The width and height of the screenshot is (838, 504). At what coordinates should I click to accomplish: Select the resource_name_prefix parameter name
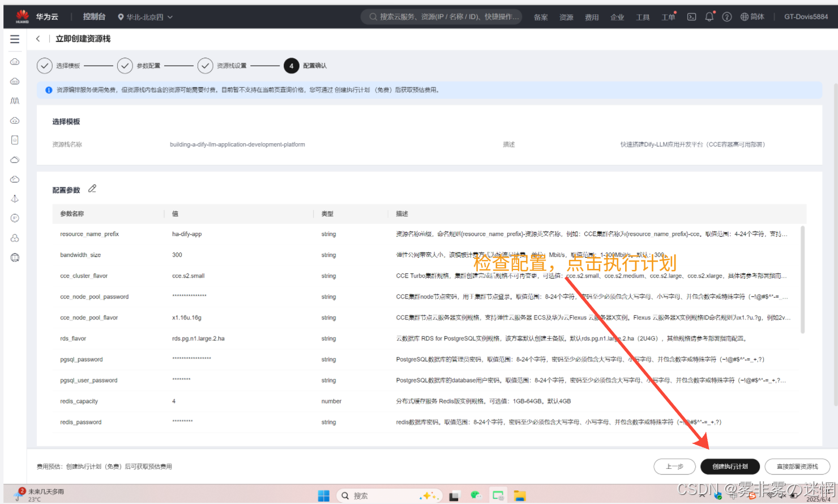[89, 234]
